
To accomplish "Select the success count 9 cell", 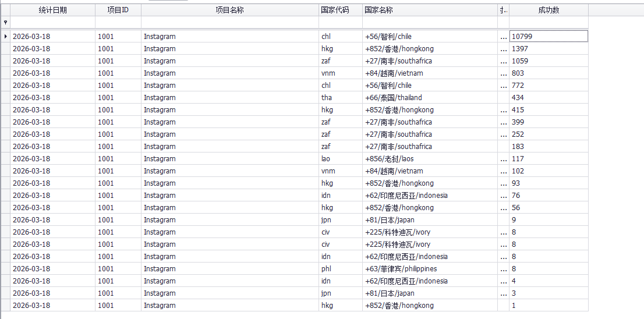I will coord(549,220).
